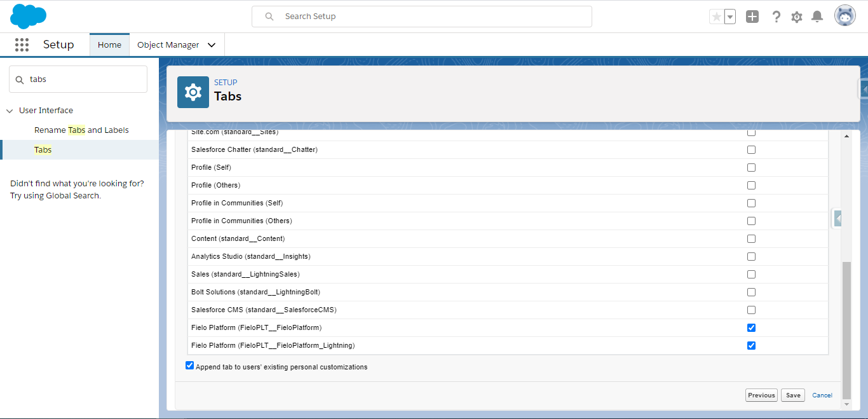Check the Analytics Studio checkbox

pyautogui.click(x=751, y=257)
